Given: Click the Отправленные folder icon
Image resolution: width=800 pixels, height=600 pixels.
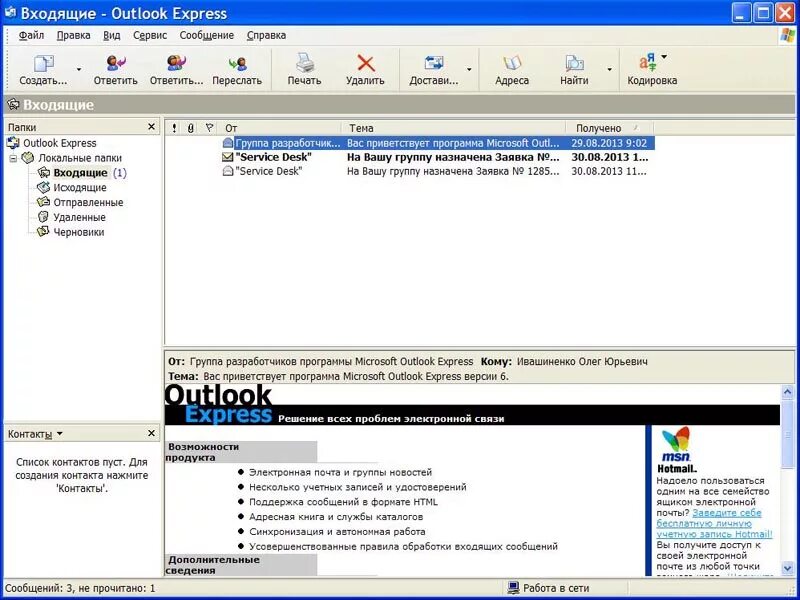Looking at the screenshot, I should coord(43,202).
